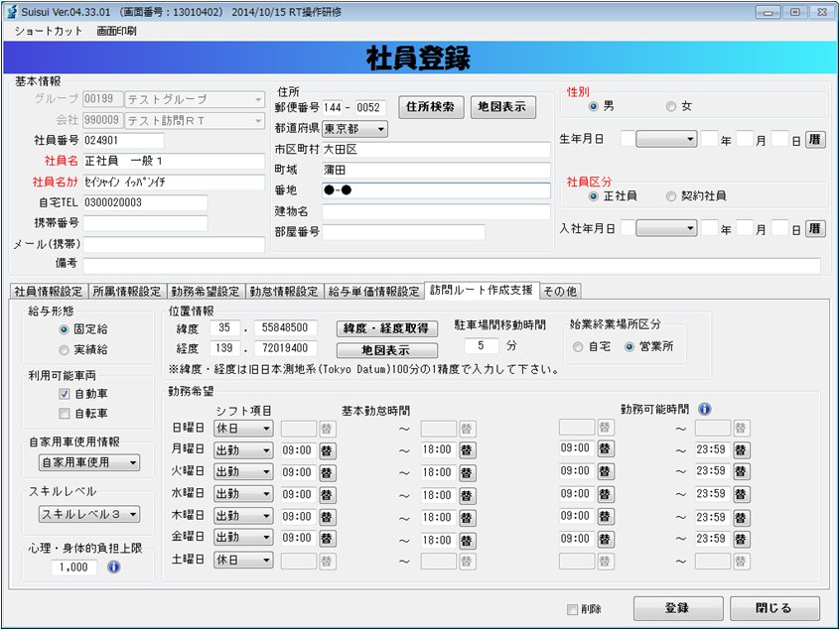Viewport: 840px width, 630px height.
Task: Click 地図表示 button under 位置情報
Action: click(386, 350)
